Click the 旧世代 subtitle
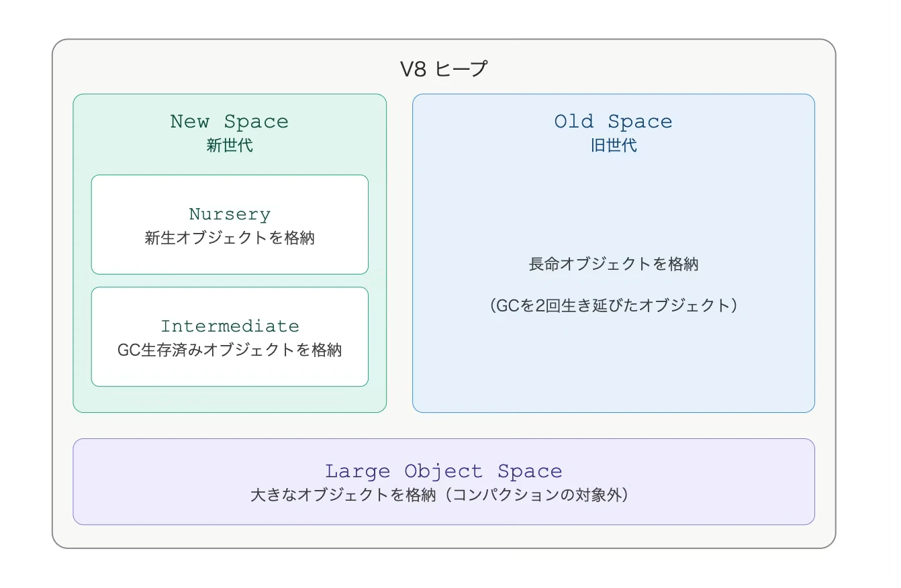Viewport: 901px width, 588px height. (x=613, y=145)
